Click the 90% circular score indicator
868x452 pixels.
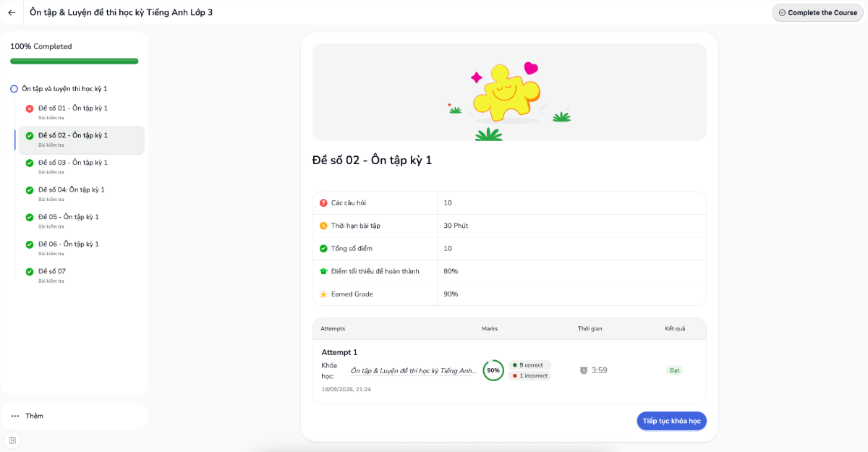point(493,370)
